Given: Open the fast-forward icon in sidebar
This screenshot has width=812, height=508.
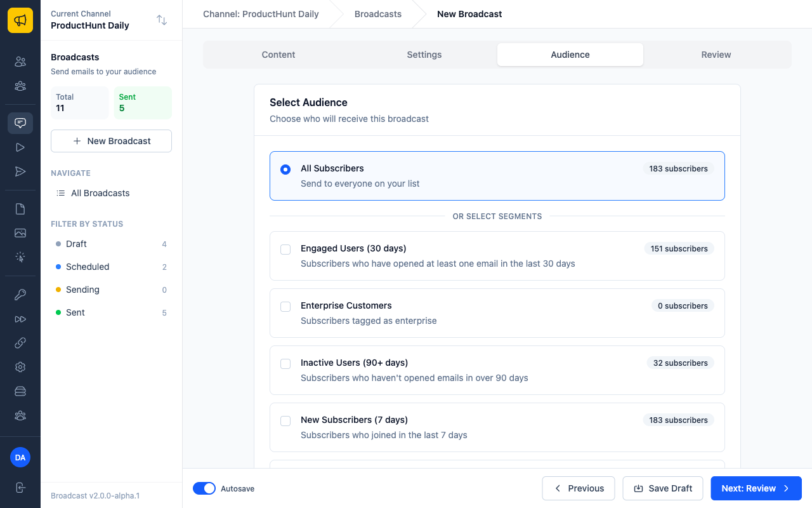Looking at the screenshot, I should (x=20, y=319).
